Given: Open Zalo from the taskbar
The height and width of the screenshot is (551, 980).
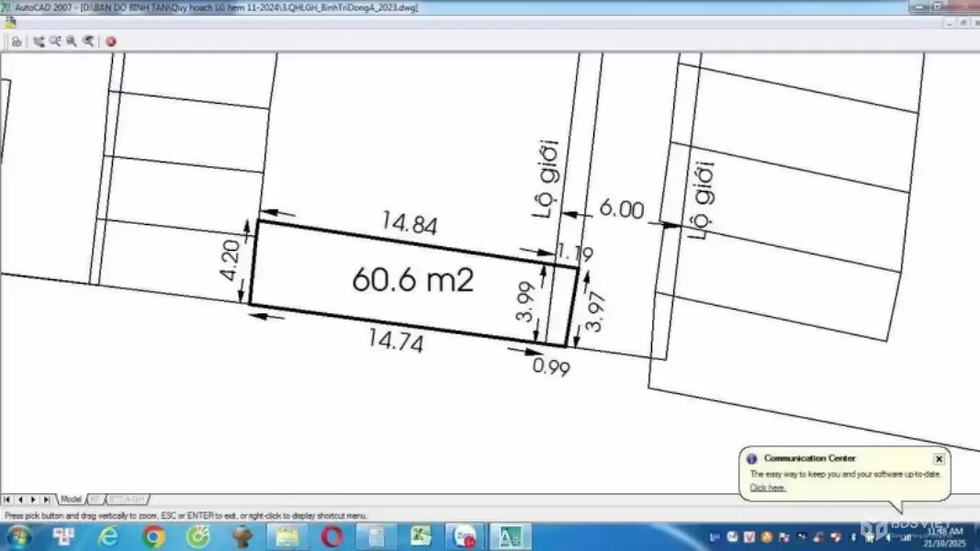Looking at the screenshot, I should coord(465,536).
